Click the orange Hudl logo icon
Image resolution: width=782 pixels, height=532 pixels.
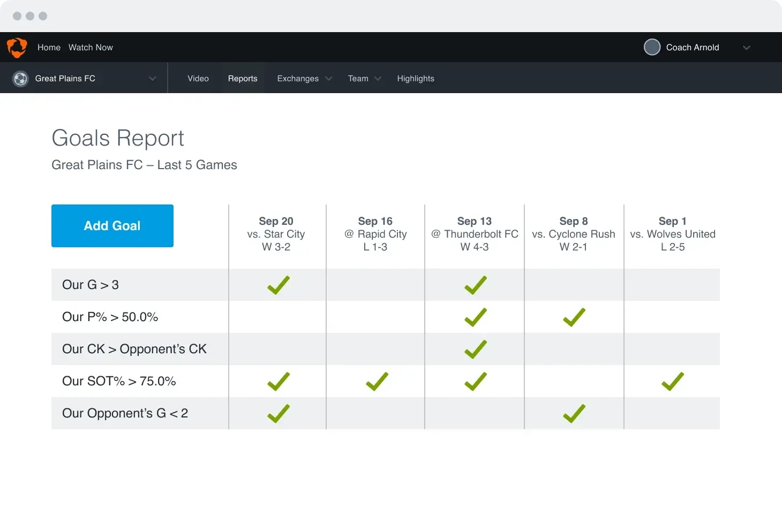pos(17,48)
